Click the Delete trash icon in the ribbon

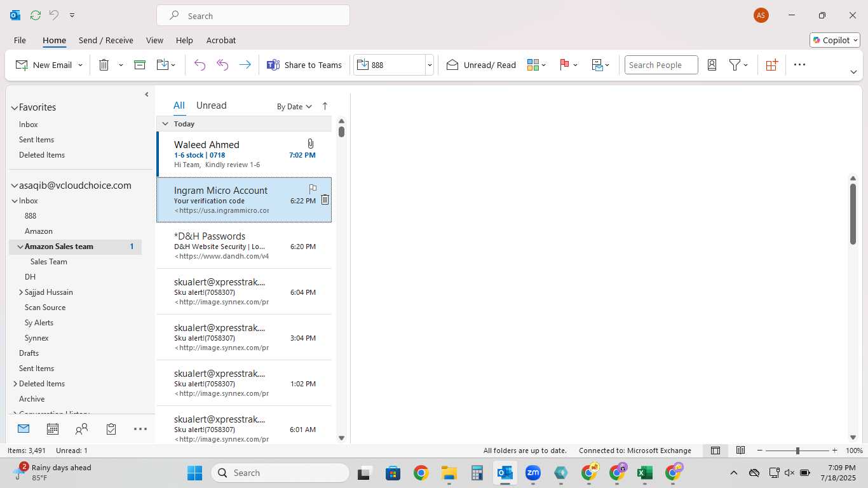pos(104,65)
